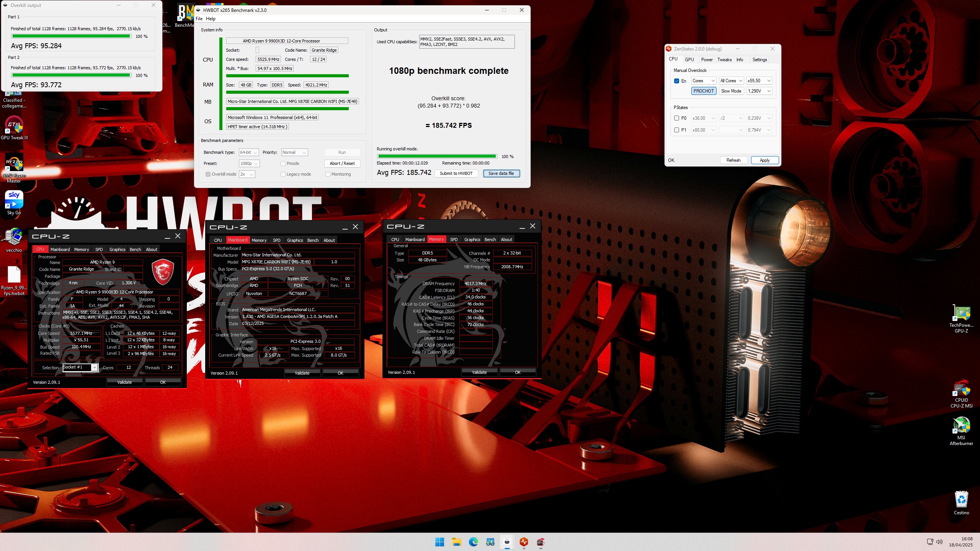980x551 pixels.
Task: Open the Cestino recycle bin
Action: pos(961,503)
